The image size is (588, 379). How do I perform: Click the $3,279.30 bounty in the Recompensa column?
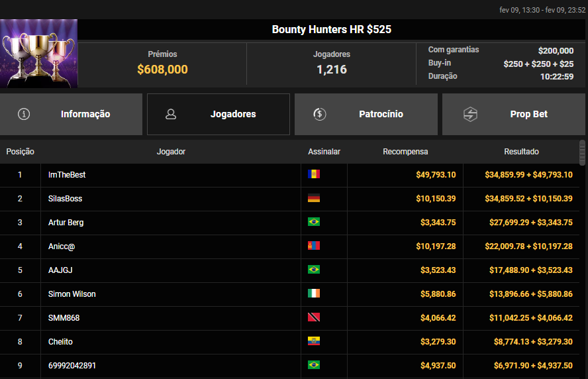[x=438, y=342]
